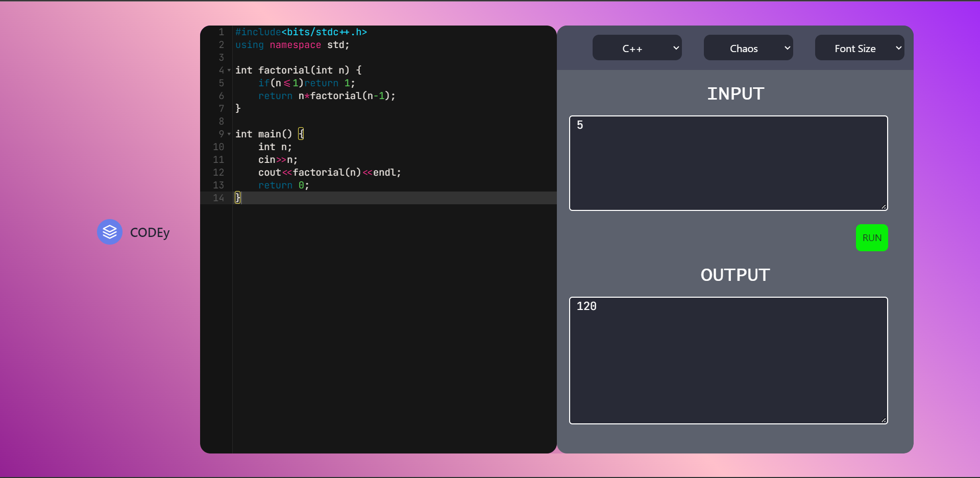This screenshot has width=980, height=478.
Task: Click the 'using namespace std;' line
Action: 292,45
